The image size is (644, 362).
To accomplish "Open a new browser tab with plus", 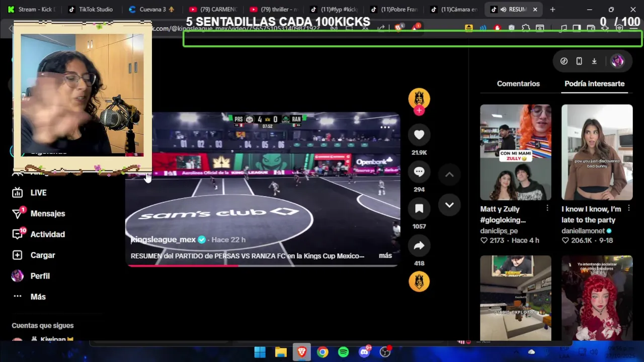I will click(552, 9).
